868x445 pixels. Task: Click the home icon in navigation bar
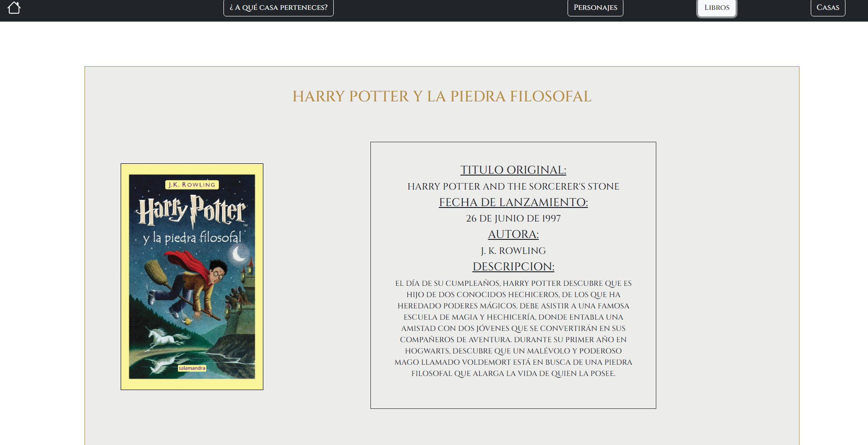14,8
